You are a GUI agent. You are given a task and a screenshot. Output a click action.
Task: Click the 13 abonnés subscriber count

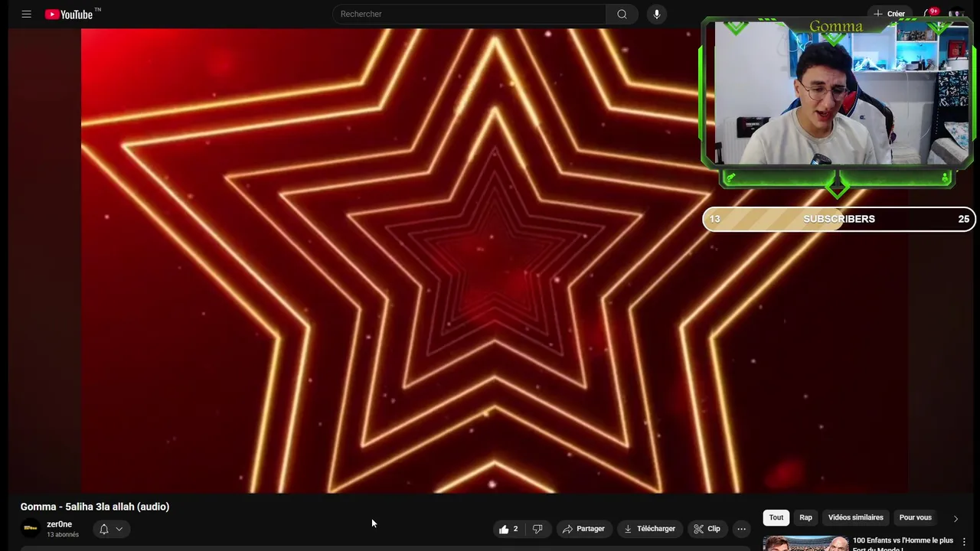[x=63, y=534]
